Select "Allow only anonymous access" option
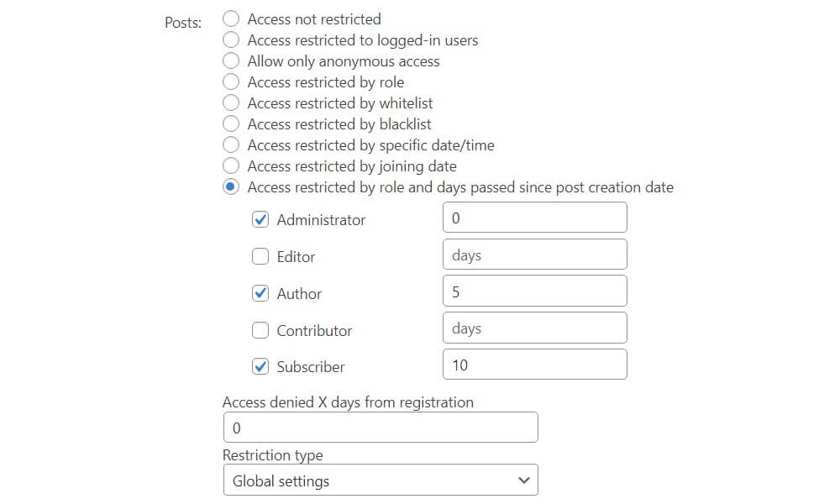Screen dimensions: 840x504 (x=231, y=60)
